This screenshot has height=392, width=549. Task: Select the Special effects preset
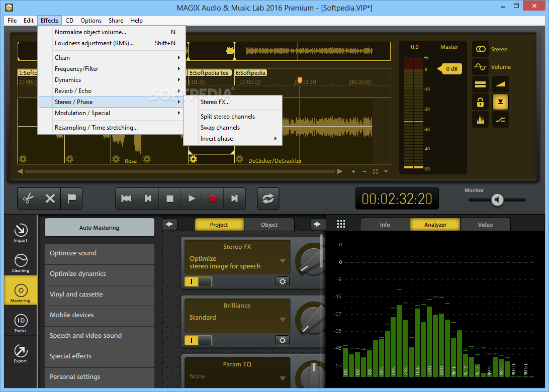click(100, 356)
